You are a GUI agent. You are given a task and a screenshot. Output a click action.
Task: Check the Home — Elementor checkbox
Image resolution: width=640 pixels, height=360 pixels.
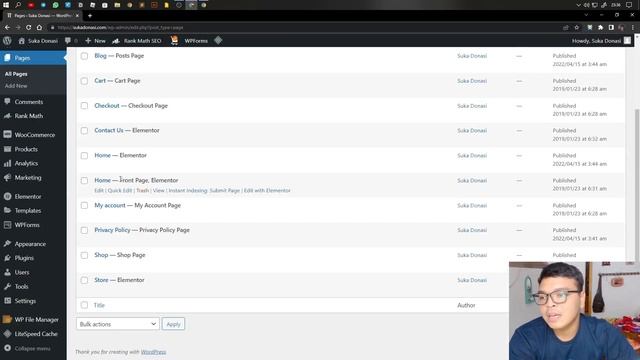(84, 156)
